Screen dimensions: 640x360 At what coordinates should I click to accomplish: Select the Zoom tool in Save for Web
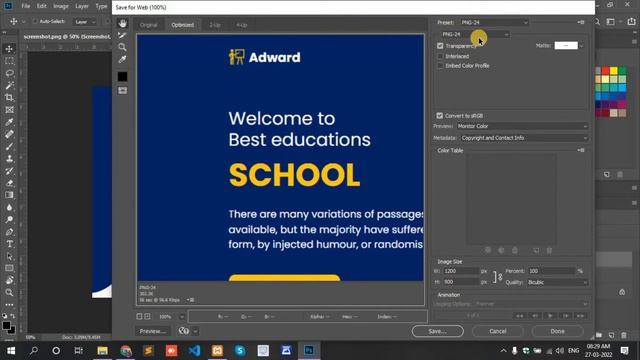[x=122, y=47]
